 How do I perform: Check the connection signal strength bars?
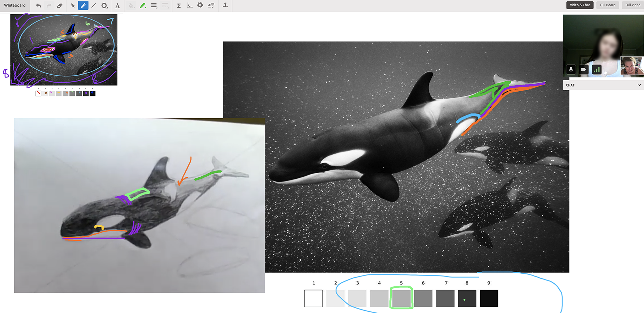(596, 70)
